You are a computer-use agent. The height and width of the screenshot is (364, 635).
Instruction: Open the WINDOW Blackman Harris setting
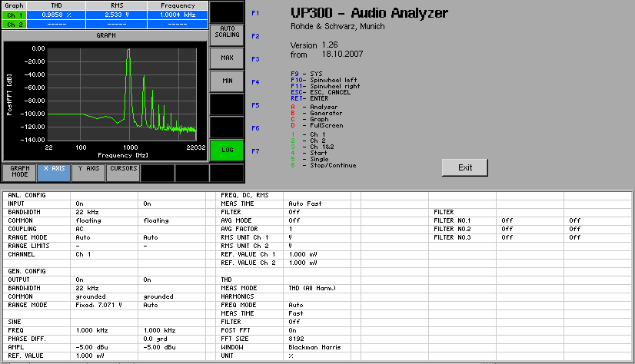(317, 347)
